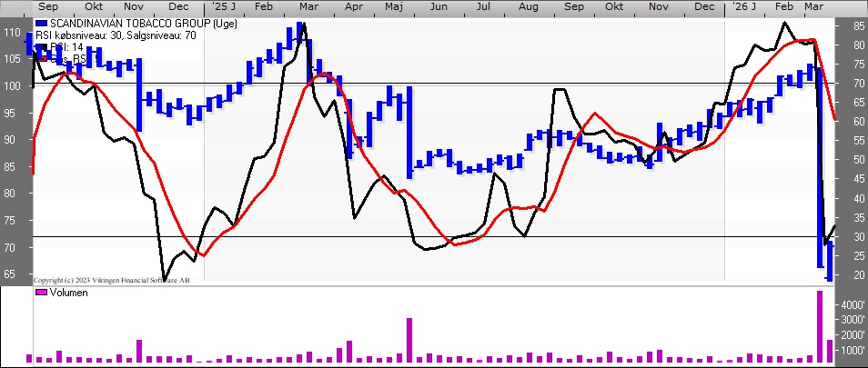Click the Maj month label on the time axis

point(394,6)
